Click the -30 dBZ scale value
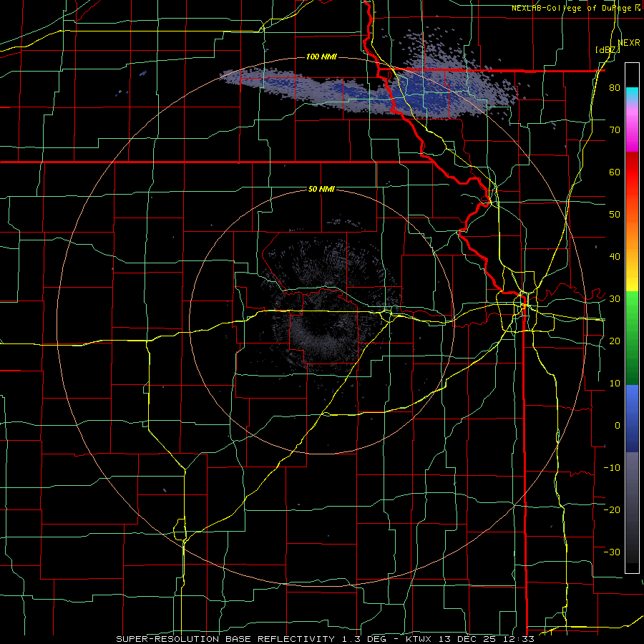Image resolution: width=644 pixels, height=644 pixels. point(612,552)
